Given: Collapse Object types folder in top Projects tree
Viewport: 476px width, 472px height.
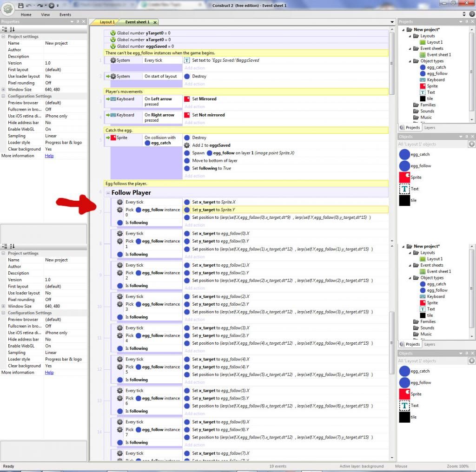Looking at the screenshot, I should tap(410, 61).
